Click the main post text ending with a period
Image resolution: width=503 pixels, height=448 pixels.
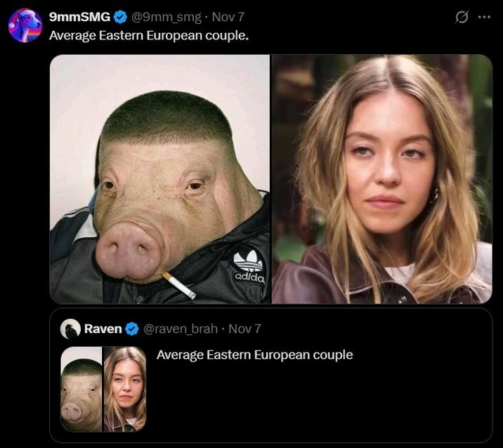point(149,35)
